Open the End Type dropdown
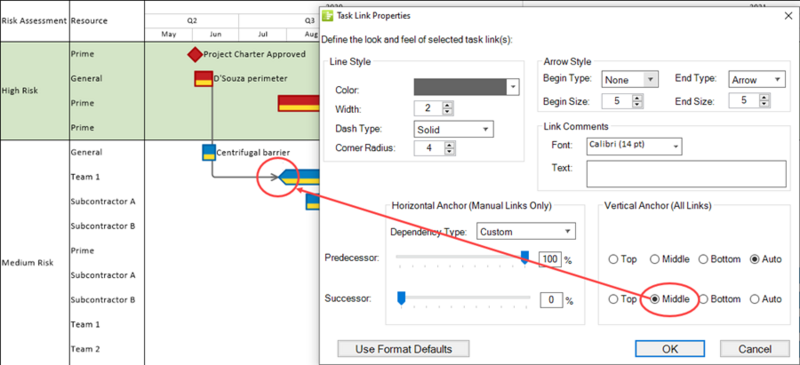Viewport: 800px width, 365px height. click(757, 80)
